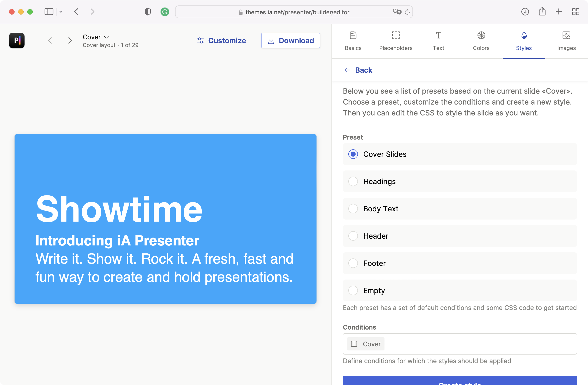Choose the Header preset
Viewport: 588px width, 385px height.
[460, 236]
